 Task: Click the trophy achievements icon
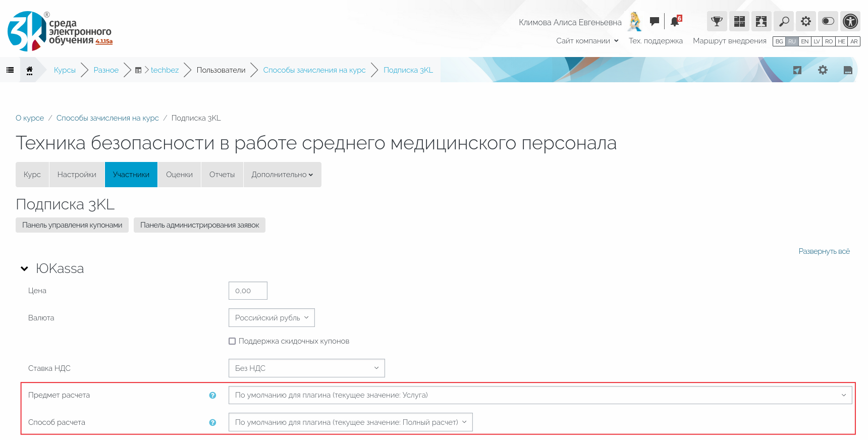(x=717, y=21)
